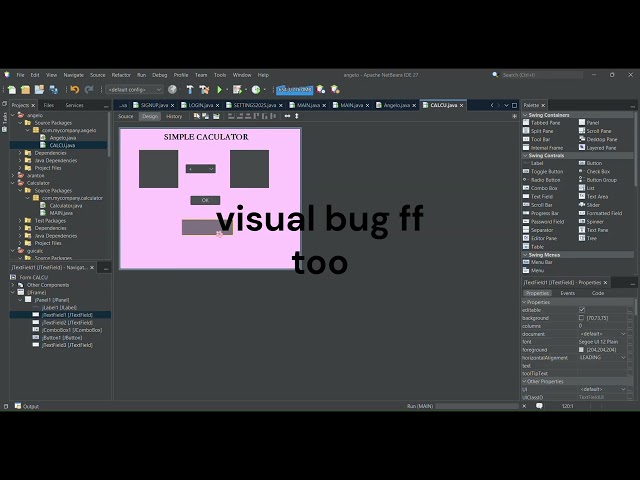Open the Refactor menu
Viewport: 640px width, 480px height.
(121, 75)
